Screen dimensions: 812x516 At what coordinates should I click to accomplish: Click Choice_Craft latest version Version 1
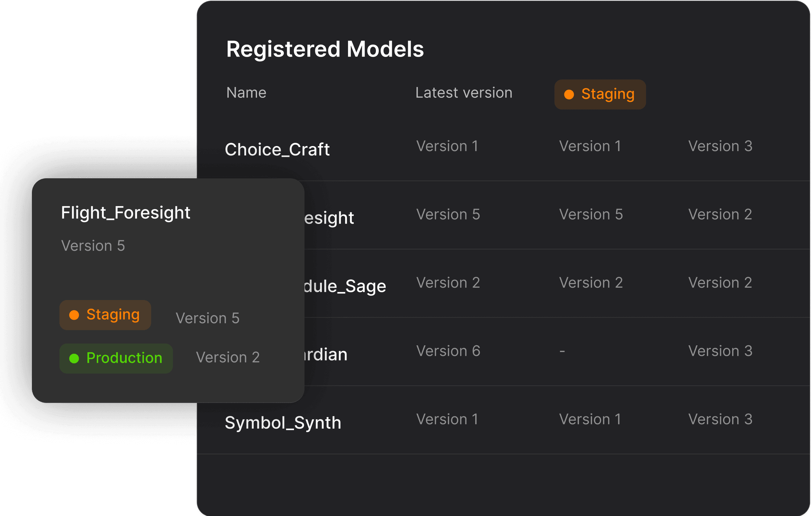pos(447,146)
